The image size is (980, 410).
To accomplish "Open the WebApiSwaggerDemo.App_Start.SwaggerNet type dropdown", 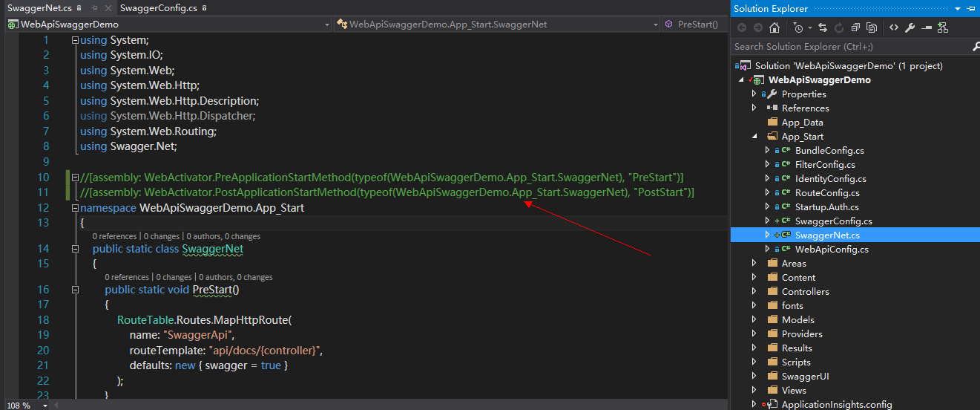I will tap(655, 25).
